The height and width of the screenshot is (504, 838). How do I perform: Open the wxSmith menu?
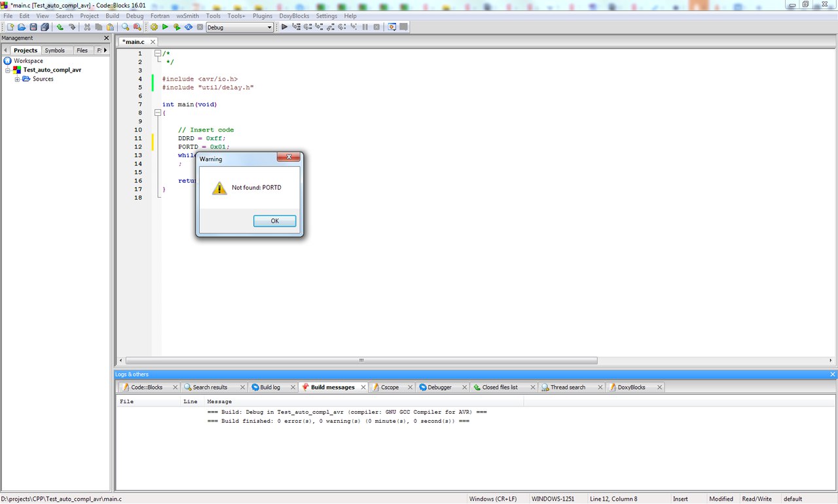pos(187,16)
